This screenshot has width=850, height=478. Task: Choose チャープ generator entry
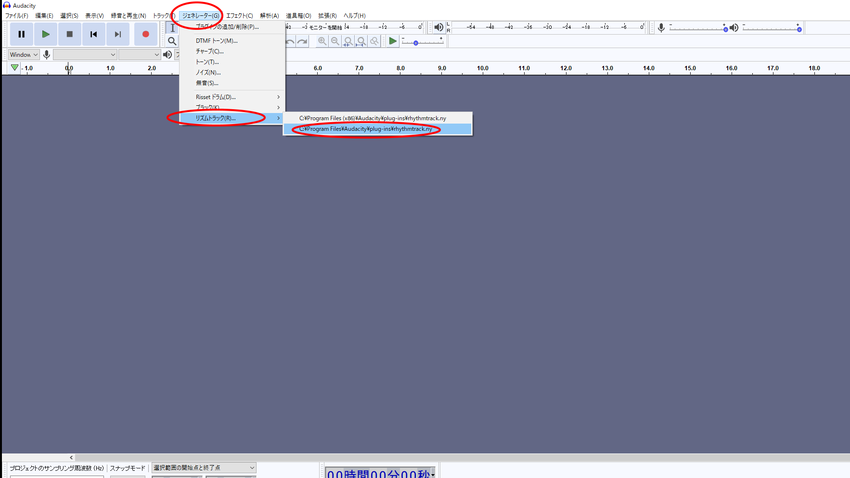click(232, 51)
